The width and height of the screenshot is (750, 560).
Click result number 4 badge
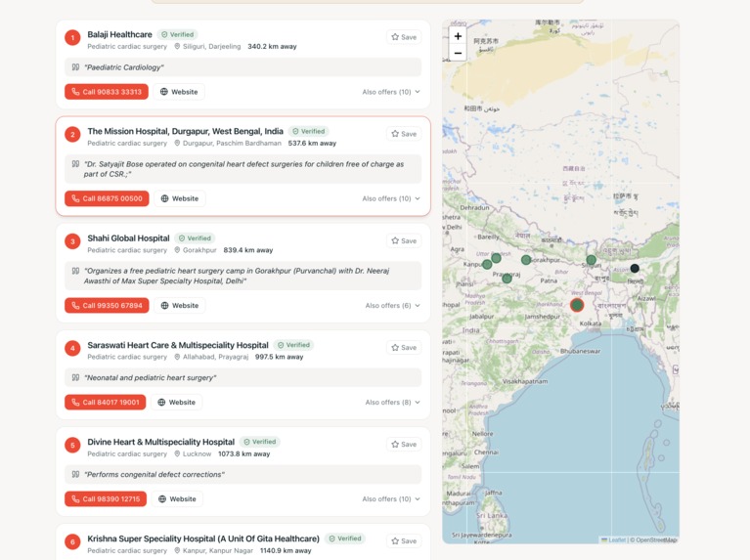coord(72,348)
